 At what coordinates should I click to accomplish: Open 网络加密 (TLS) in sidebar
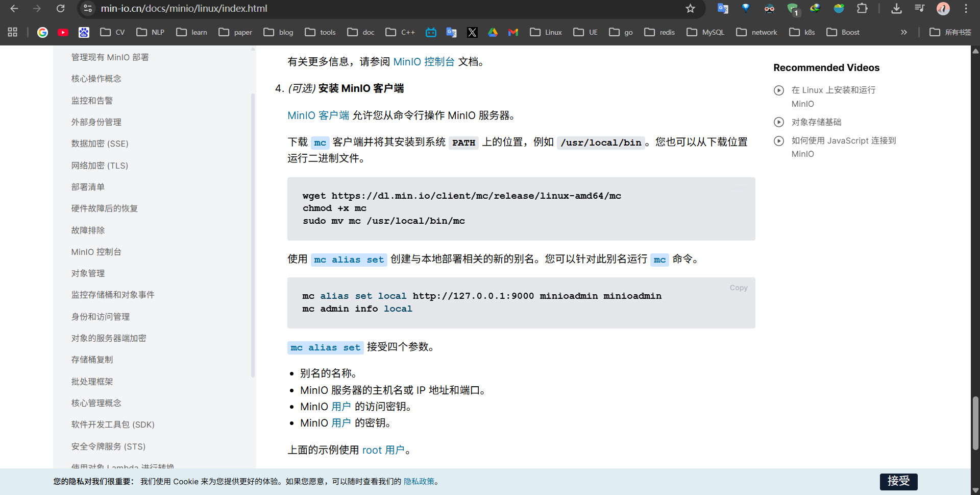tap(100, 166)
